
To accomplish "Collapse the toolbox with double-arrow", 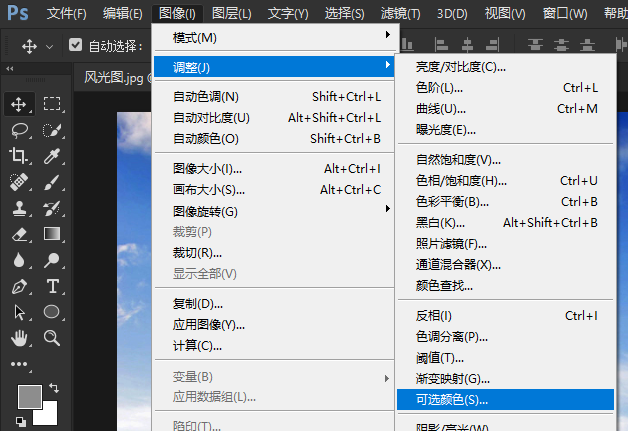I will click(x=10, y=69).
